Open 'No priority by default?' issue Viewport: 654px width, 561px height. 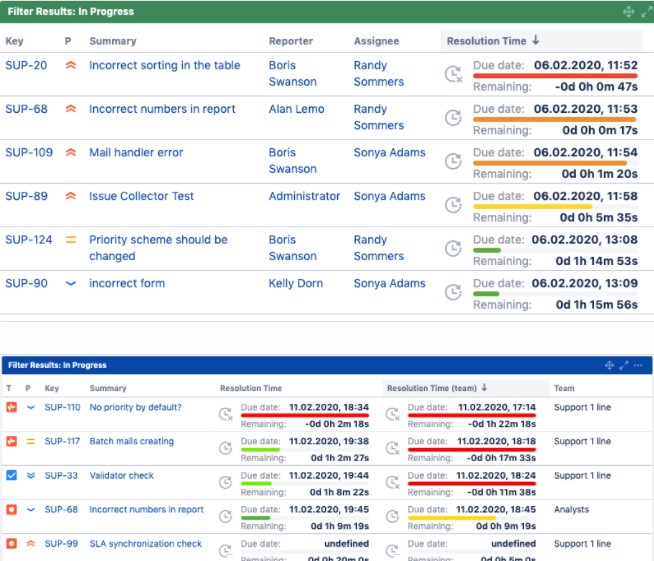[136, 407]
